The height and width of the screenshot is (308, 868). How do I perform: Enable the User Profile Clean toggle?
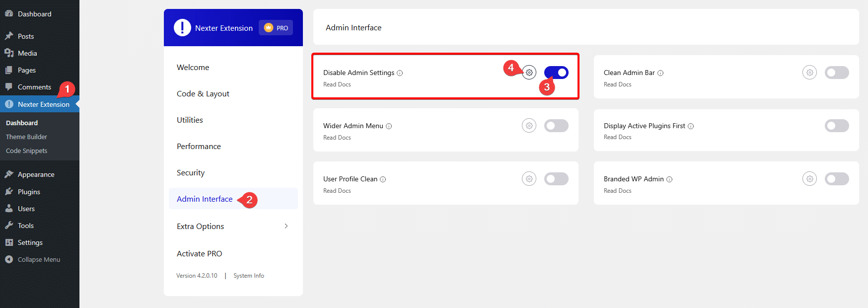coord(556,178)
